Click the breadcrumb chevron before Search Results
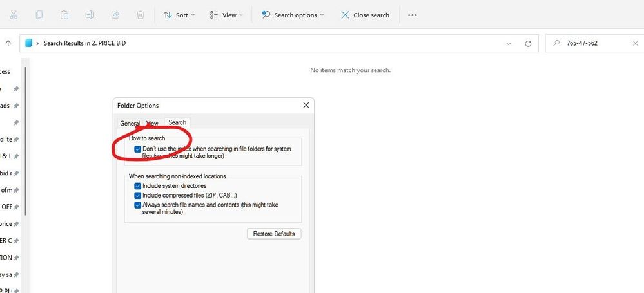 [x=38, y=43]
